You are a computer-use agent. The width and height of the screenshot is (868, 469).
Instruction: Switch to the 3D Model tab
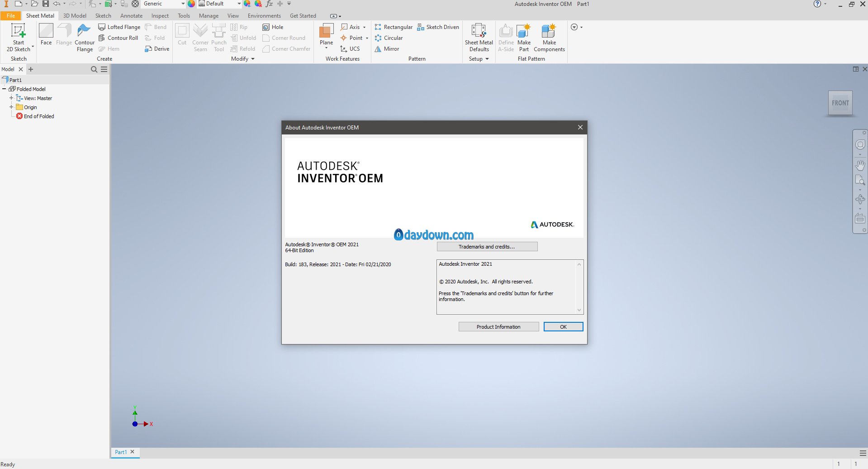click(x=75, y=16)
